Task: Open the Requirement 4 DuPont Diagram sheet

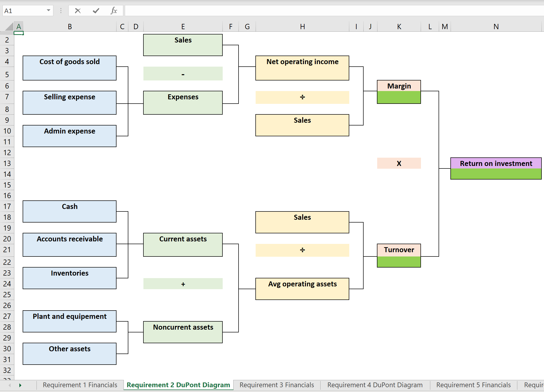Action: click(x=375, y=385)
